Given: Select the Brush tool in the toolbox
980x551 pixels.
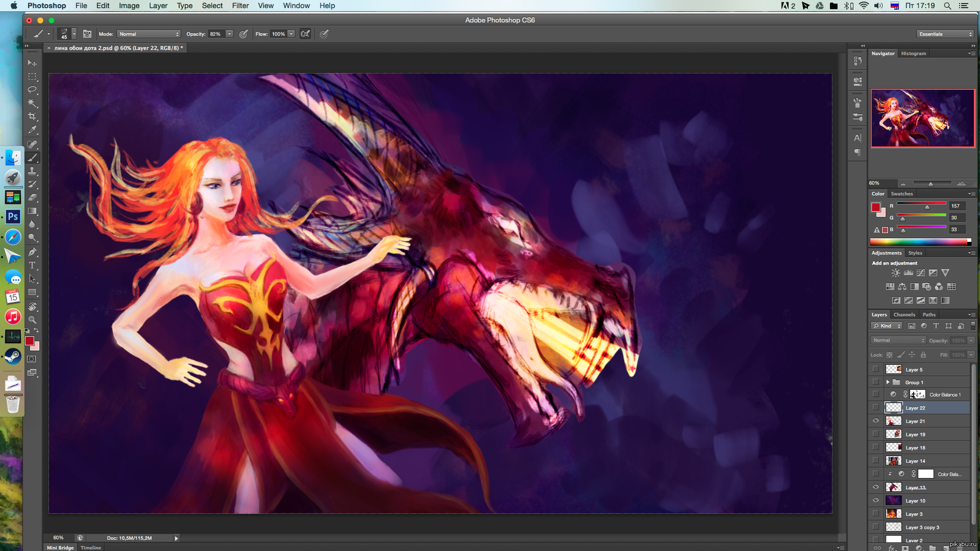Looking at the screenshot, I should 32,158.
